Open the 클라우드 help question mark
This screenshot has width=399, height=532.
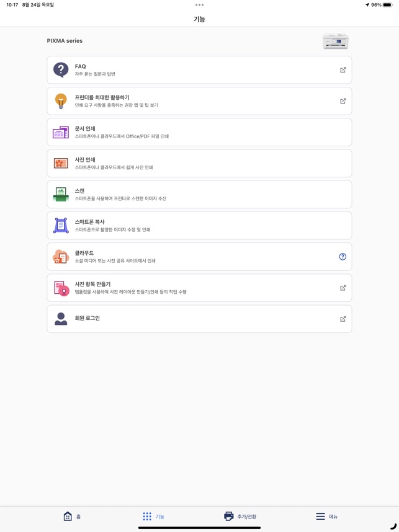(343, 257)
